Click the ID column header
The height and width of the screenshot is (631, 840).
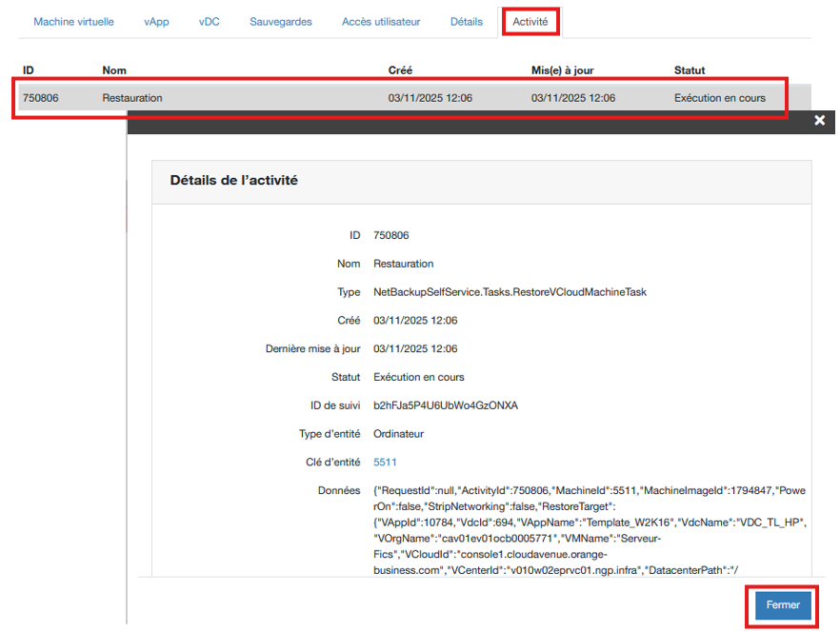pyautogui.click(x=29, y=70)
